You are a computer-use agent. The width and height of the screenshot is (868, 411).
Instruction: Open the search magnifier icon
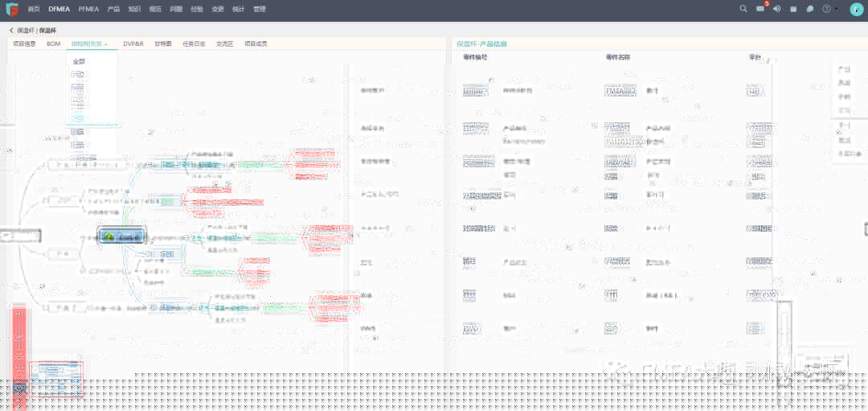743,9
